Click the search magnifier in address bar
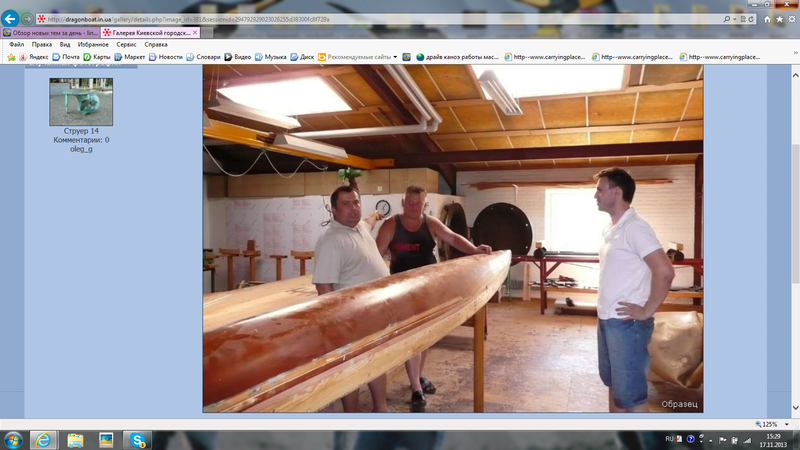Image resolution: width=800 pixels, height=450 pixels. click(x=727, y=19)
